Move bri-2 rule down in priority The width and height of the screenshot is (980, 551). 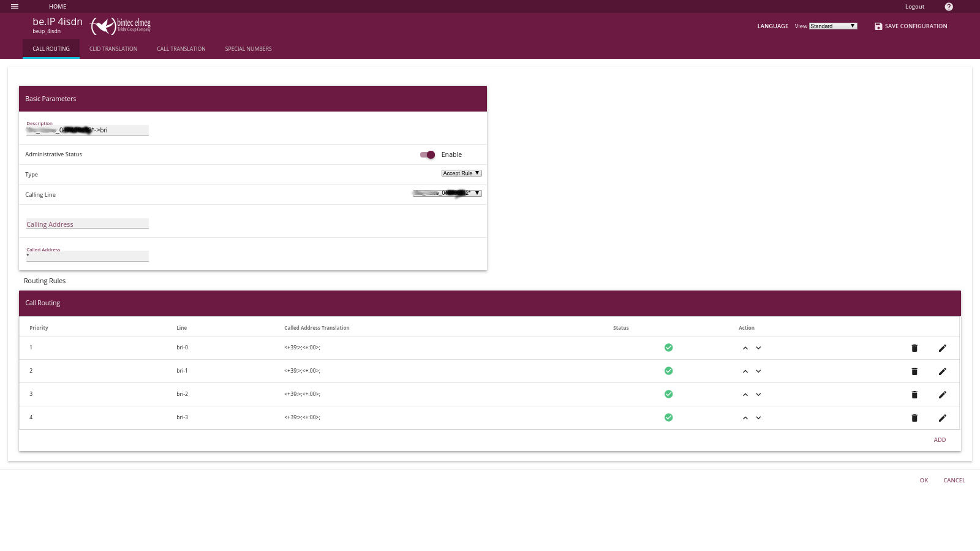click(x=758, y=395)
